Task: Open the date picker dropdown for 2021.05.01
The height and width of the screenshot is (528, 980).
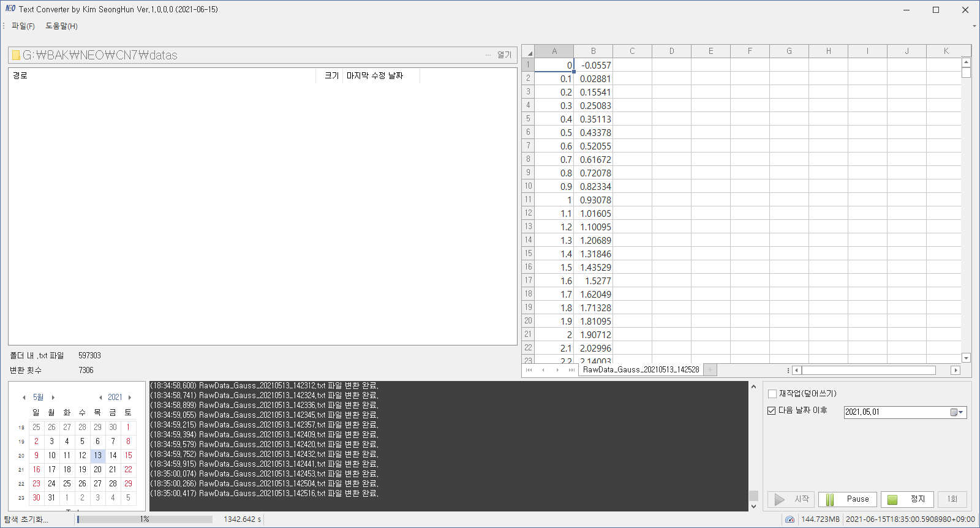Action: (957, 412)
